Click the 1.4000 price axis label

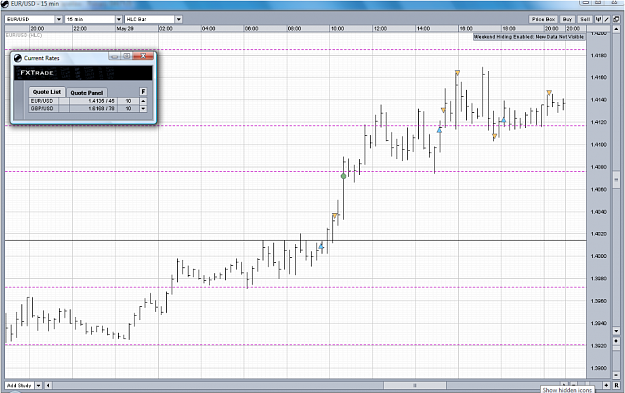(598, 256)
